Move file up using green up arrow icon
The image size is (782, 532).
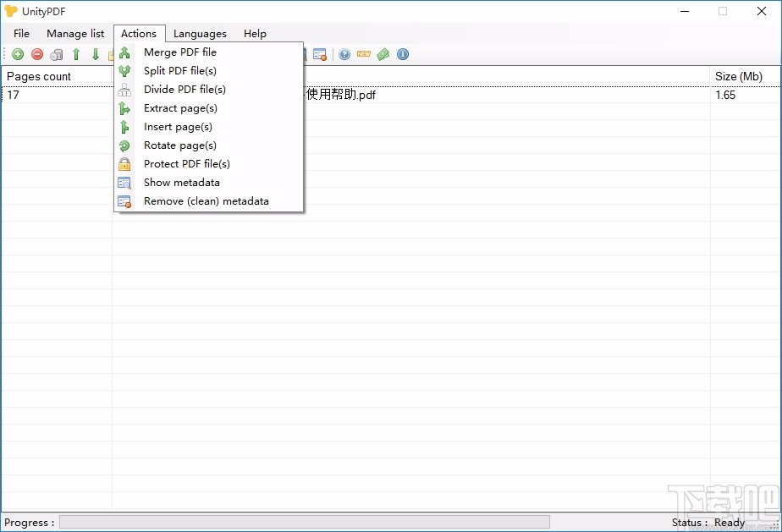[x=75, y=53]
